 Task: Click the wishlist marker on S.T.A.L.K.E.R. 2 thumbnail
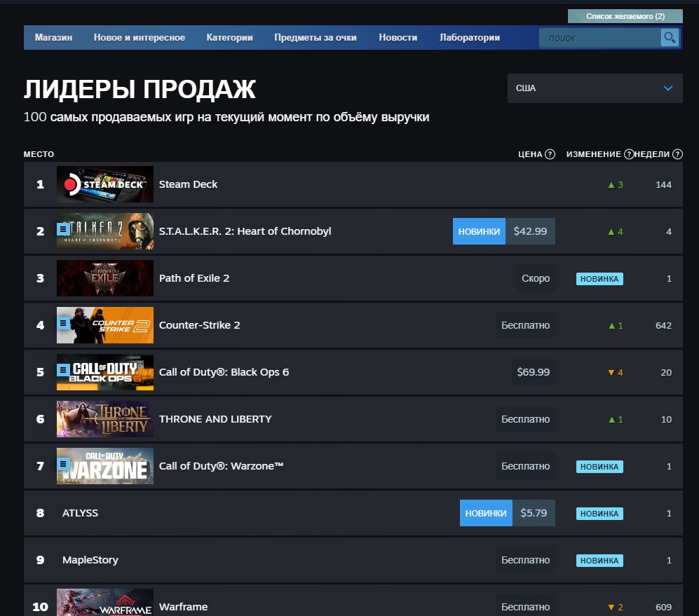coord(63,229)
